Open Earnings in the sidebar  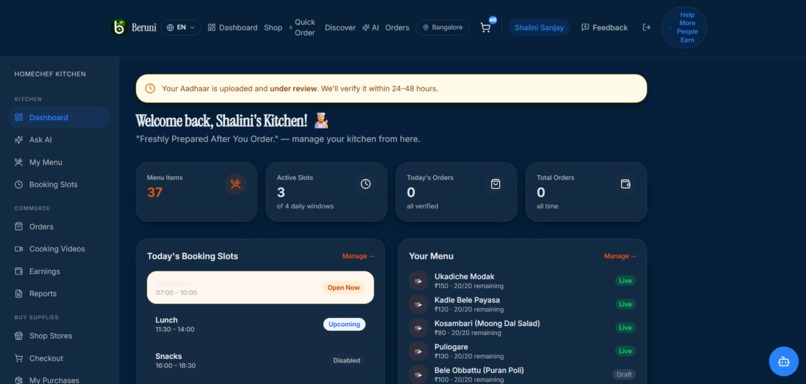click(x=59, y=271)
